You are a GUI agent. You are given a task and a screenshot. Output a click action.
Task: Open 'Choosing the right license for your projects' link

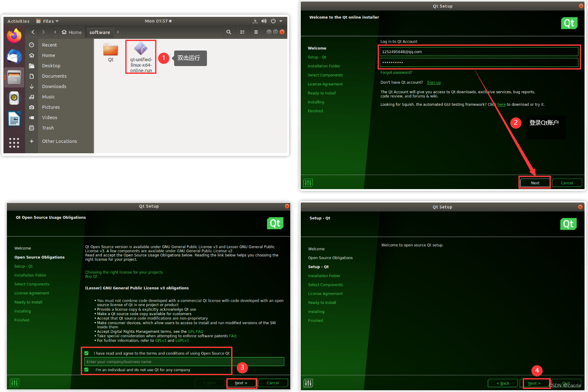[124, 272]
